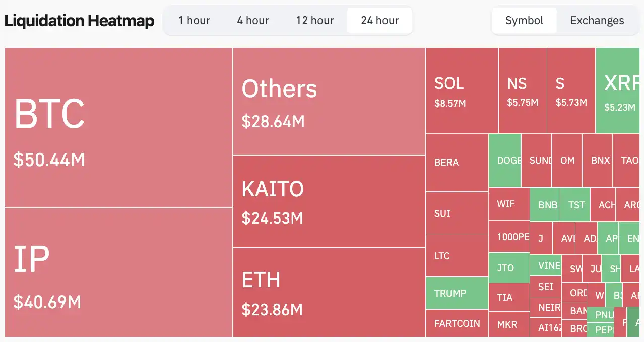644x342 pixels.
Task: Switch to the 4 hour timeframe
Action: [253, 21]
